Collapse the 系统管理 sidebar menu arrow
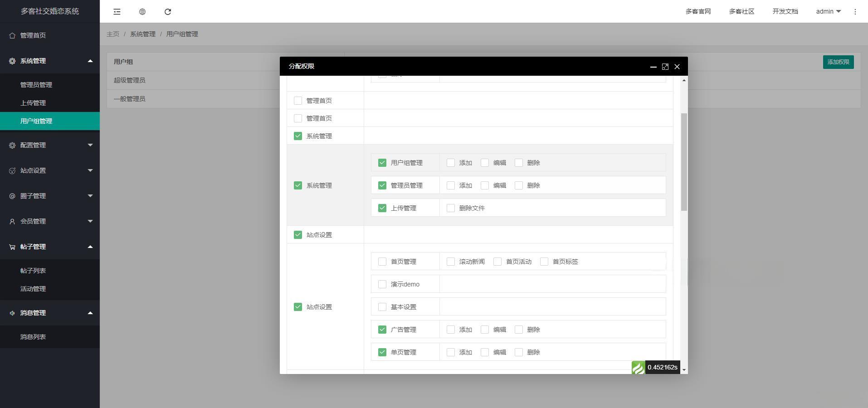 [90, 61]
